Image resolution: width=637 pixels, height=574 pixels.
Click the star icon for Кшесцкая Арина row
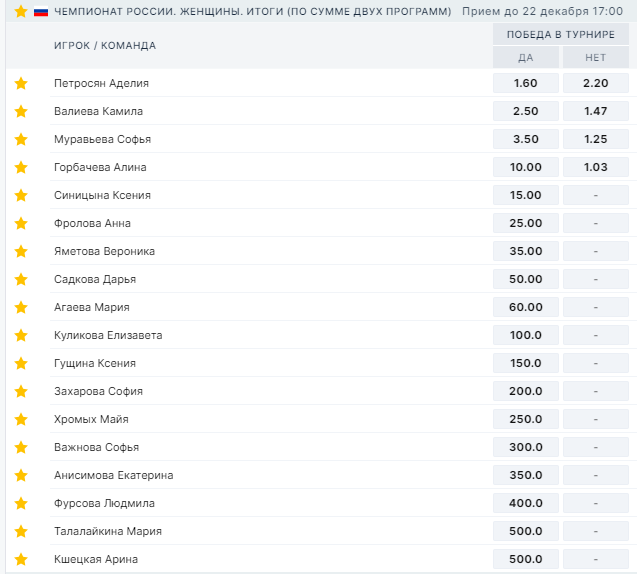pyautogui.click(x=21, y=559)
